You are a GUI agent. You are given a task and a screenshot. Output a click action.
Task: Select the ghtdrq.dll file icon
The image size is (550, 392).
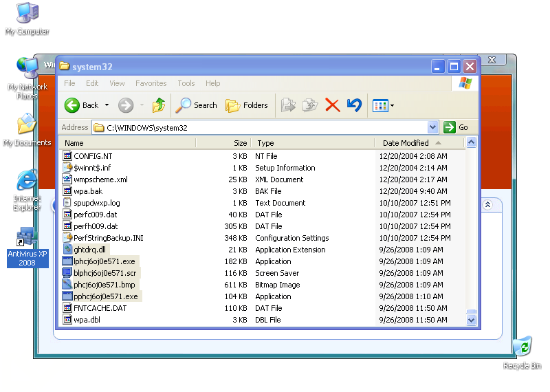[67, 250]
